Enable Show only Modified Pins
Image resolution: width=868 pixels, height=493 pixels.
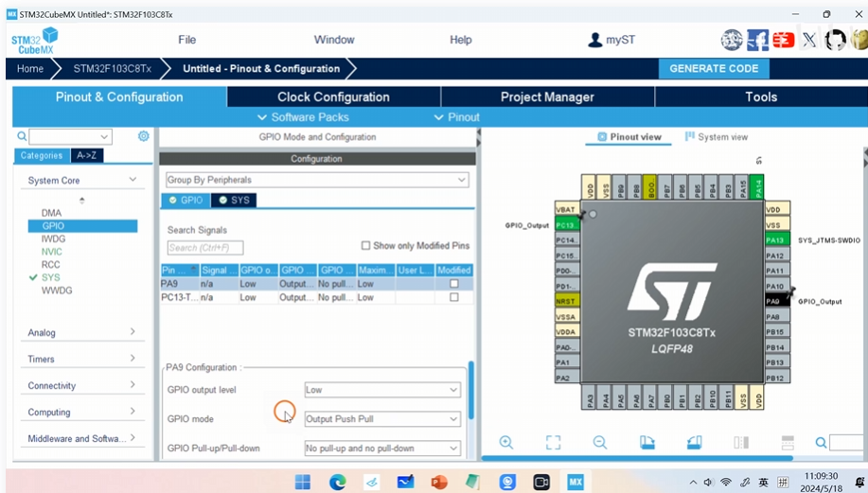click(365, 245)
